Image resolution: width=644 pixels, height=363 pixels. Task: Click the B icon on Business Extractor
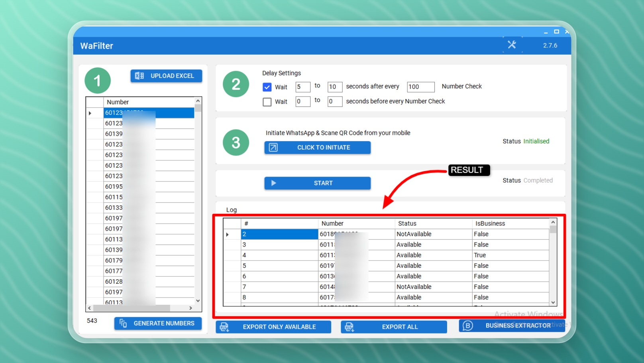tap(468, 326)
